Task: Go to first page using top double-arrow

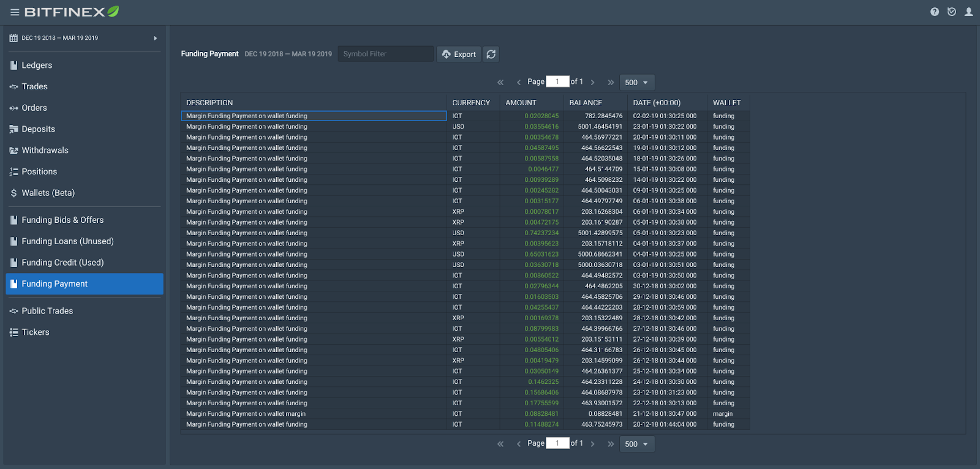Action: click(500, 82)
